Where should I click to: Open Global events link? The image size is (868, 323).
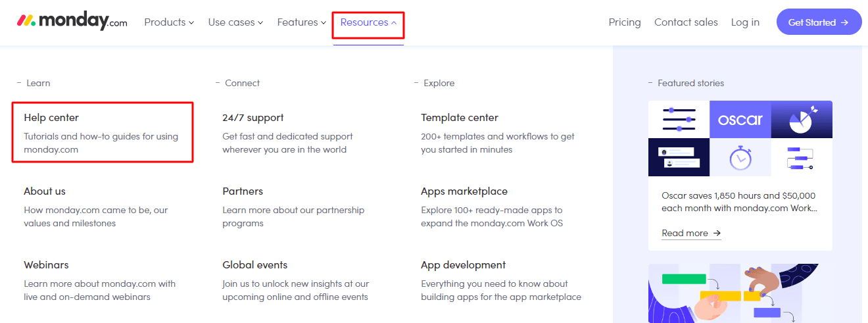click(255, 265)
